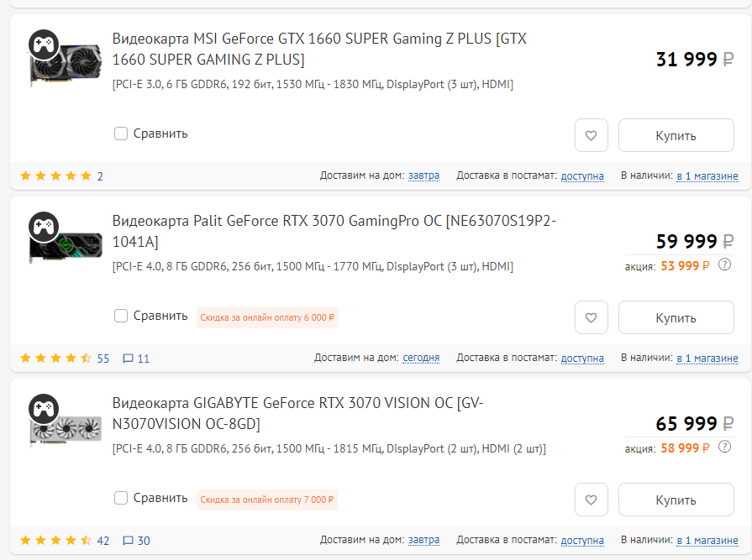Viewport: 752px width, 560px height.
Task: Check Сравнить for GIGABYTE RTX 3070 VISION
Action: click(121, 498)
